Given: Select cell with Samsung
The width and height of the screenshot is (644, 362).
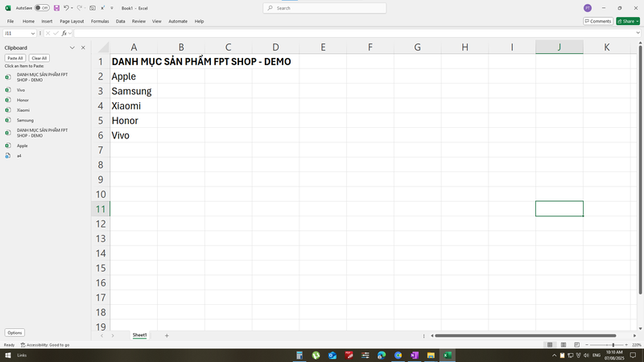Looking at the screenshot, I should tap(134, 91).
